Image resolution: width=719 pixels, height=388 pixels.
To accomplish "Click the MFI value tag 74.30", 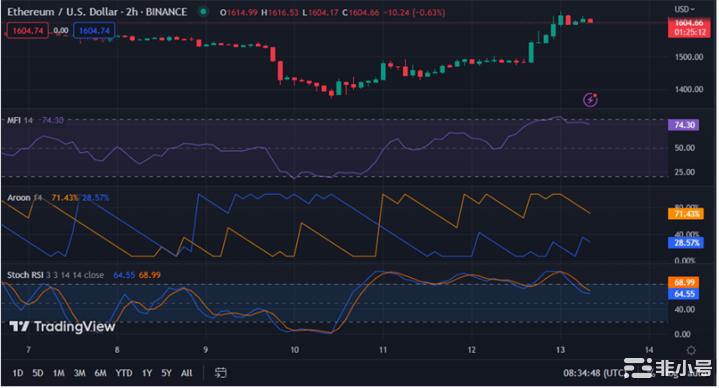I will [x=684, y=125].
